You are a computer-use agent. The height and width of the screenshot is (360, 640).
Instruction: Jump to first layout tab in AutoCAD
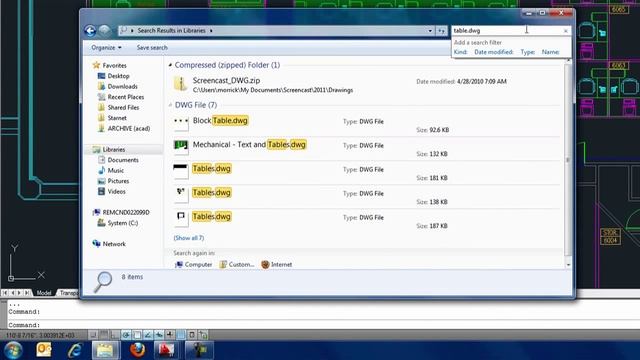(x=5, y=293)
